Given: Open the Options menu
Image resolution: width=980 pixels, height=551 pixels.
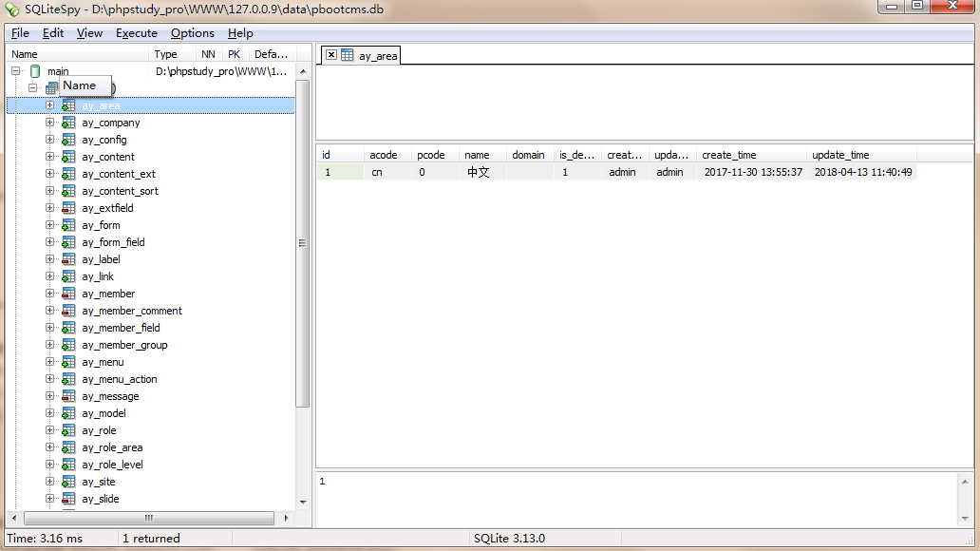Looking at the screenshot, I should point(192,33).
